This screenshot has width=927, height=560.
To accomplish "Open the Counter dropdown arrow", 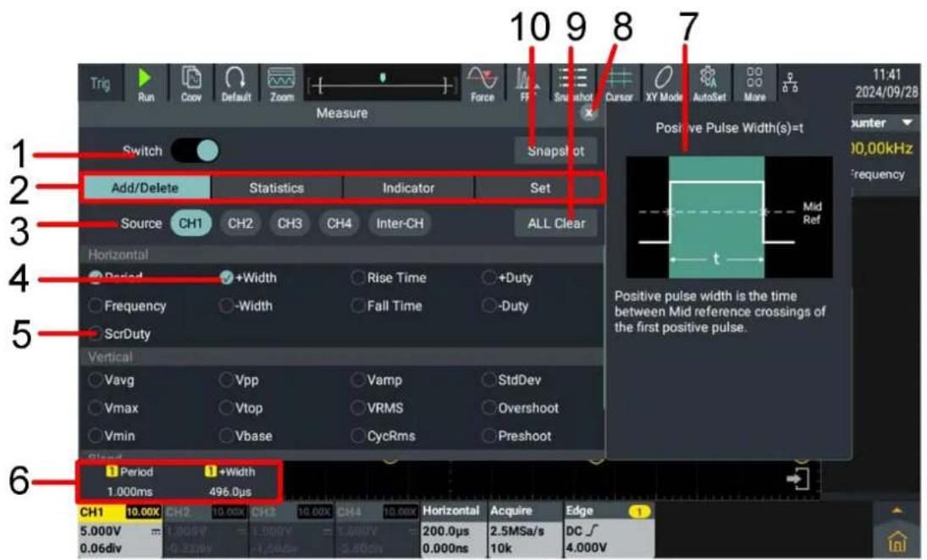I will tap(907, 123).
